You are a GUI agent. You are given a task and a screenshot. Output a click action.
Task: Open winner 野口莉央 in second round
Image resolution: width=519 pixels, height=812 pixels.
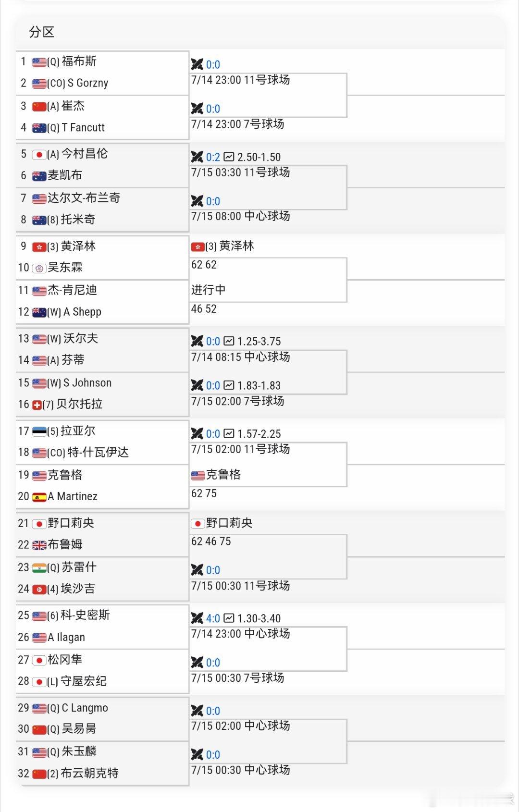229,523
